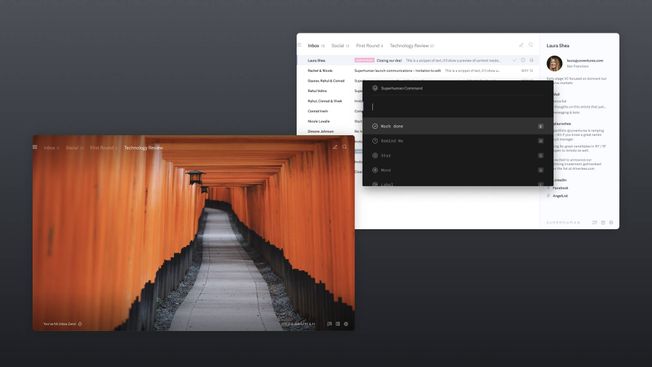Open Technology Review tab on photo window

pos(143,148)
